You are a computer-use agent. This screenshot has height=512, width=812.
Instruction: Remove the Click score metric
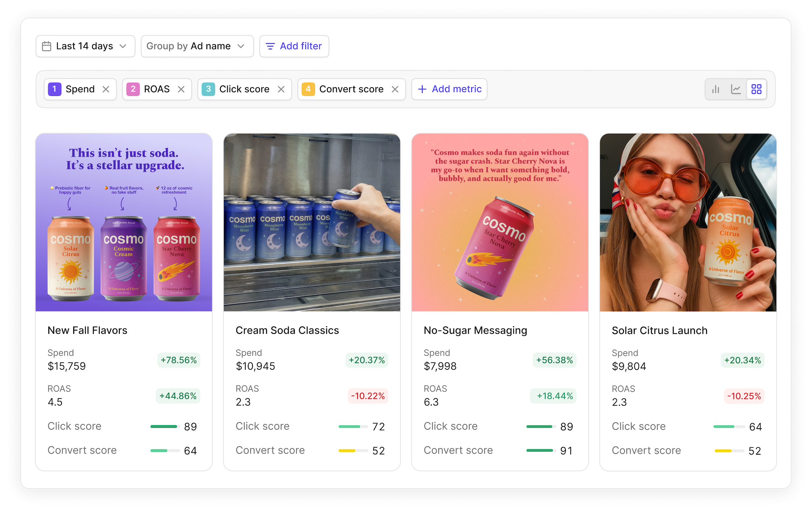281,89
